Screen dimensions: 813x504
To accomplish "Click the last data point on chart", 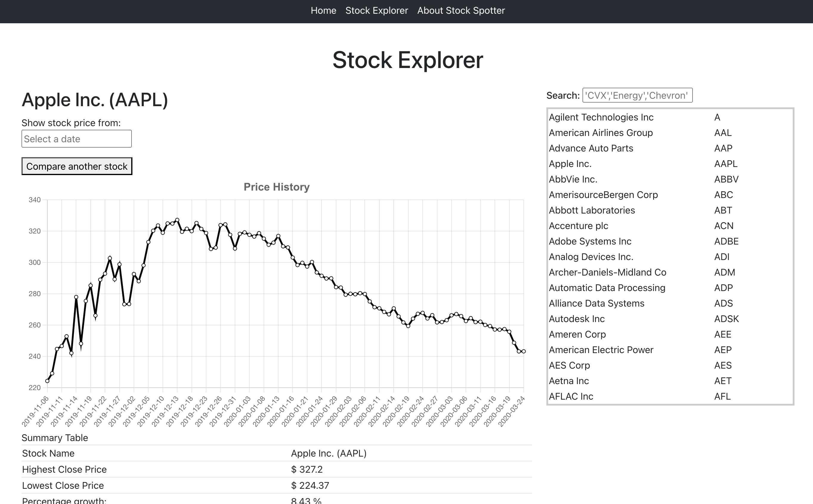I will pyautogui.click(x=523, y=351).
